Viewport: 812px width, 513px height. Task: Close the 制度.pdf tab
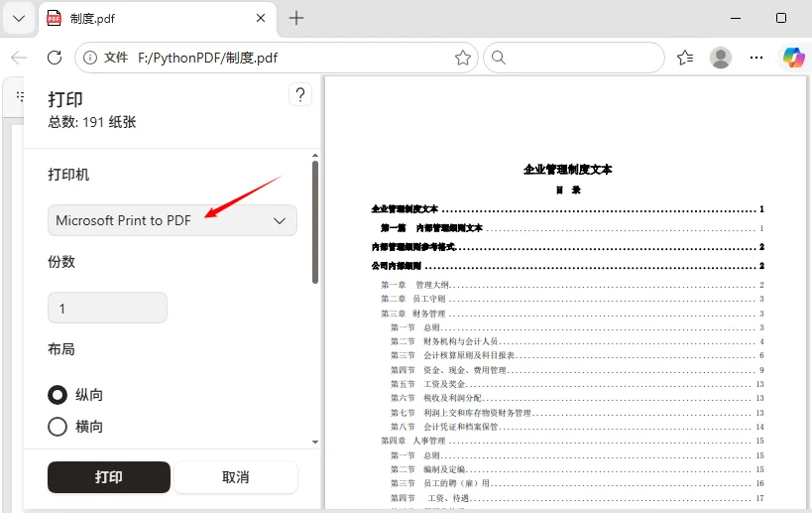pos(261,18)
